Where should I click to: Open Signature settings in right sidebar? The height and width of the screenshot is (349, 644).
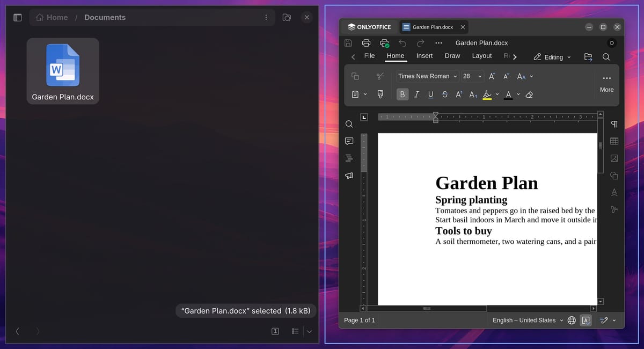pyautogui.click(x=614, y=209)
